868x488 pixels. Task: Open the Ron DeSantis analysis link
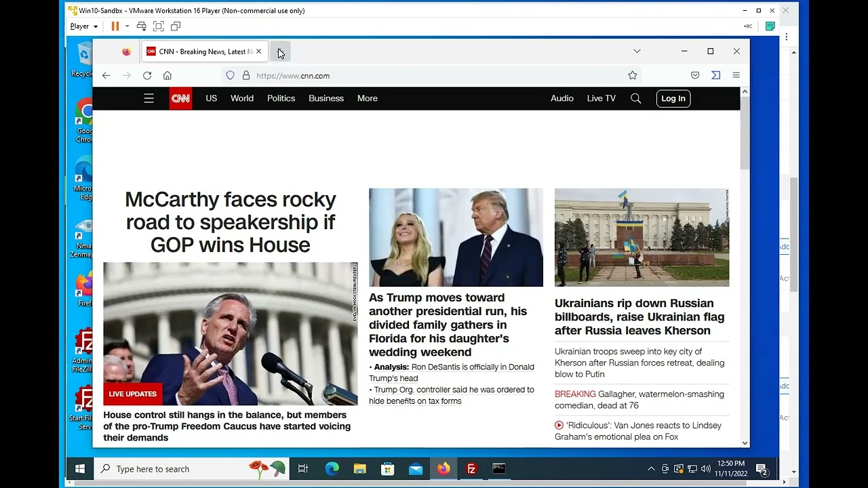(x=452, y=373)
